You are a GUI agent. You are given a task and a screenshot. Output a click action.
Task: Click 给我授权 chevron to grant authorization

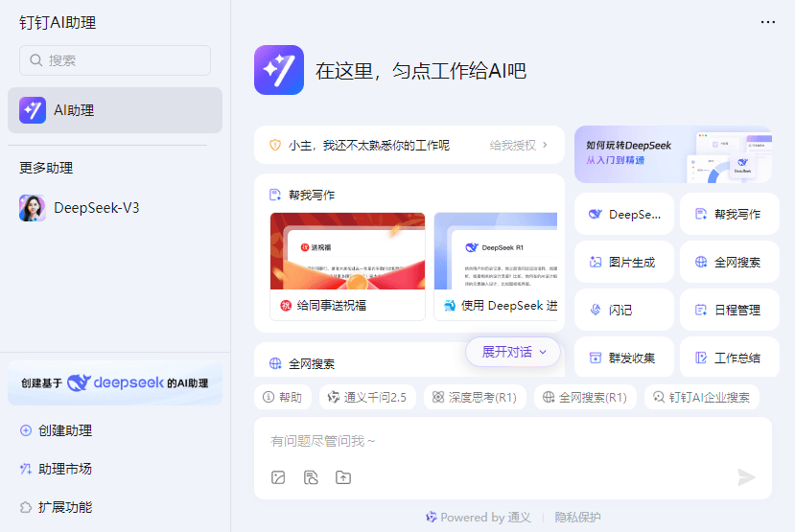pyautogui.click(x=545, y=145)
